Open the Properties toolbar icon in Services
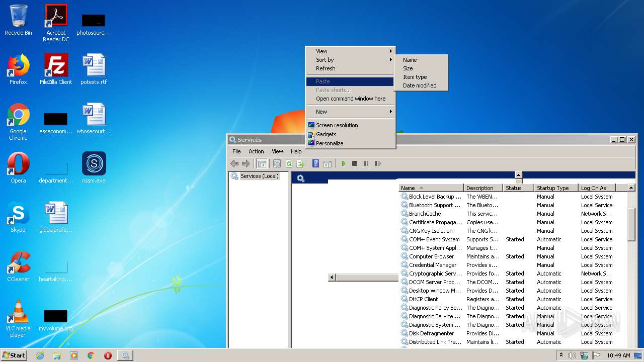 [277, 163]
